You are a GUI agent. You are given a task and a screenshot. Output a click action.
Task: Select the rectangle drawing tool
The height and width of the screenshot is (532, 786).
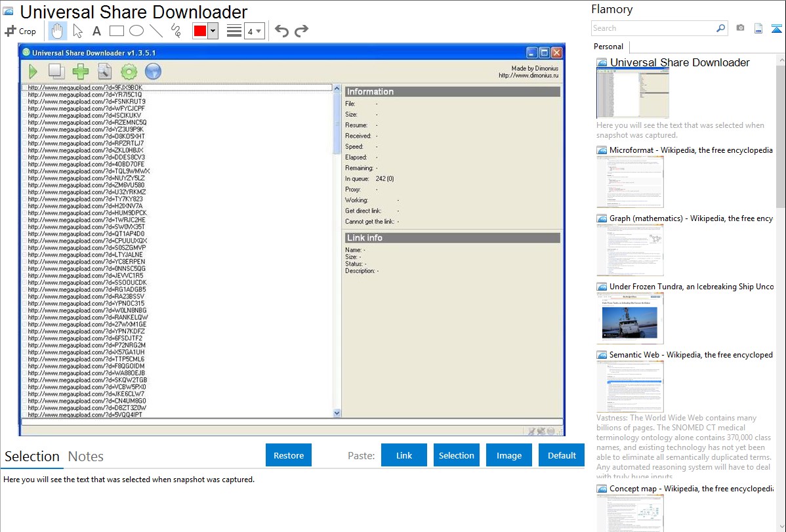[116, 31]
